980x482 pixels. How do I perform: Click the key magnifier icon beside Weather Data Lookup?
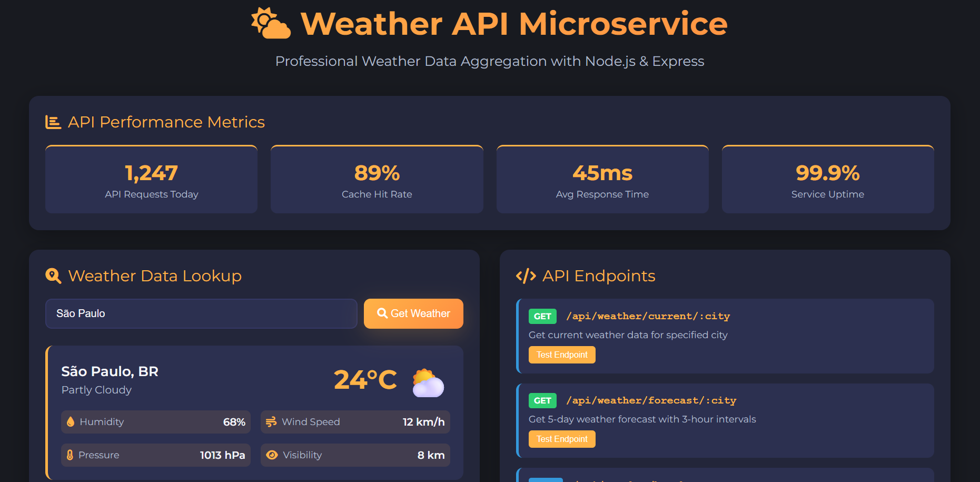pyautogui.click(x=53, y=276)
